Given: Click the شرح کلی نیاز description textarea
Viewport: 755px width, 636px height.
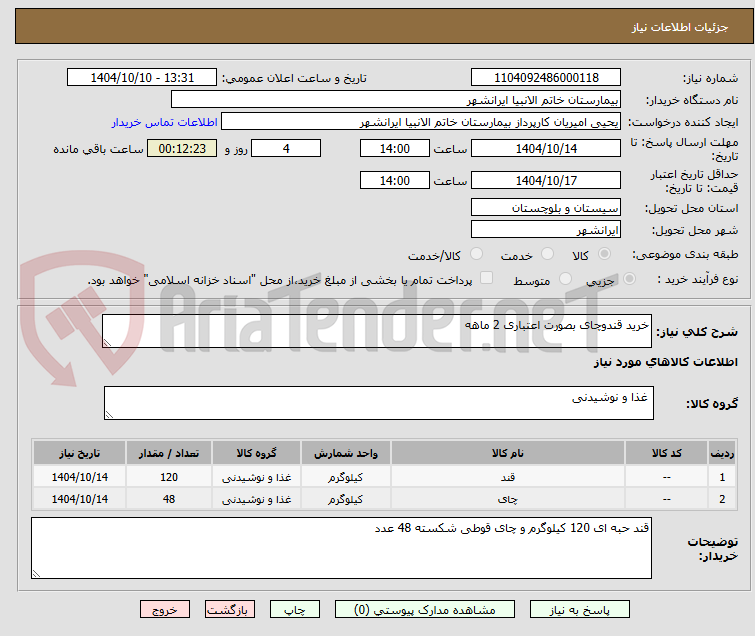Looking at the screenshot, I should (377, 331).
